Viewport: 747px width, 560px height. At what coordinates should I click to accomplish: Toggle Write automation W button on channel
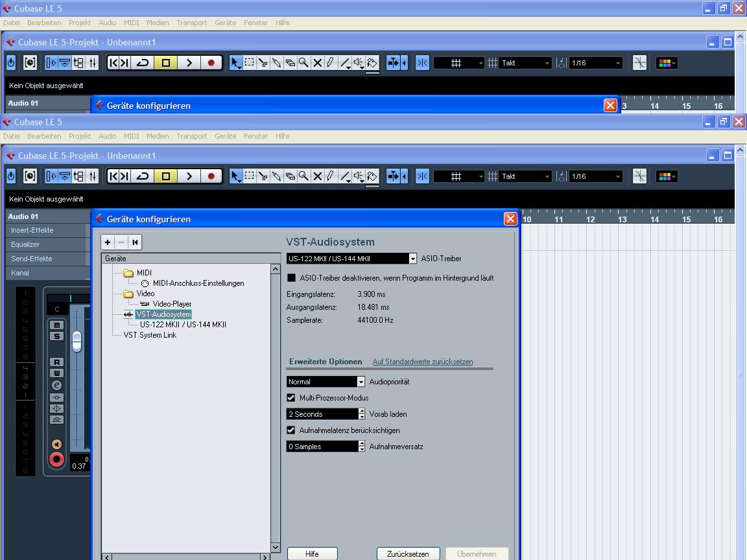tap(56, 373)
